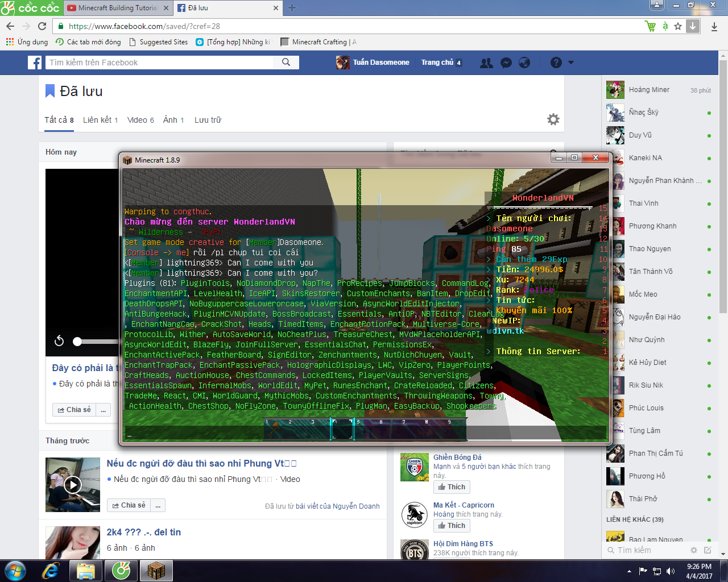Click the Windows Start button
The height and width of the screenshot is (582, 728).
tap(15, 570)
